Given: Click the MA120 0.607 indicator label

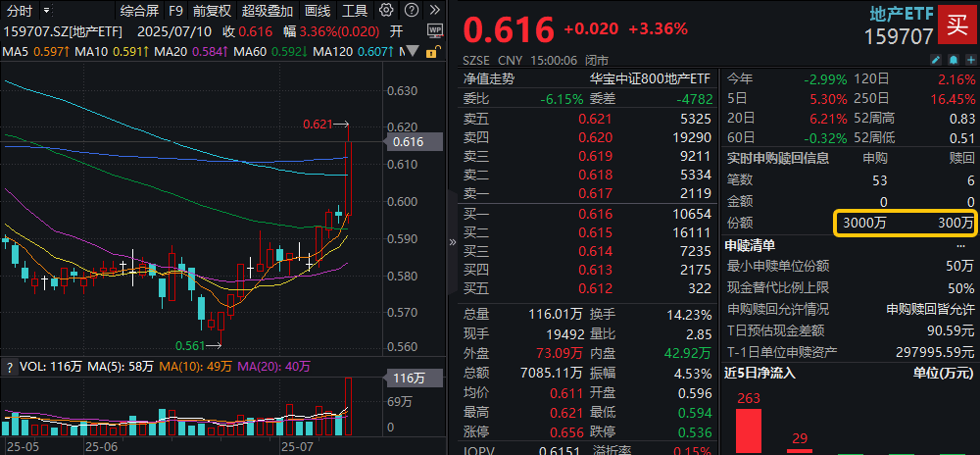Looking at the screenshot, I should coord(354,52).
